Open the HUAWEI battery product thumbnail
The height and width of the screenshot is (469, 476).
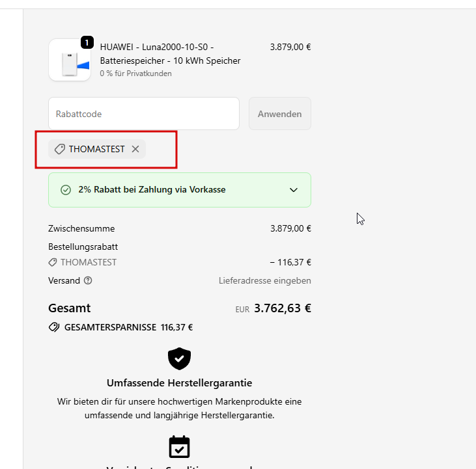coord(69,60)
